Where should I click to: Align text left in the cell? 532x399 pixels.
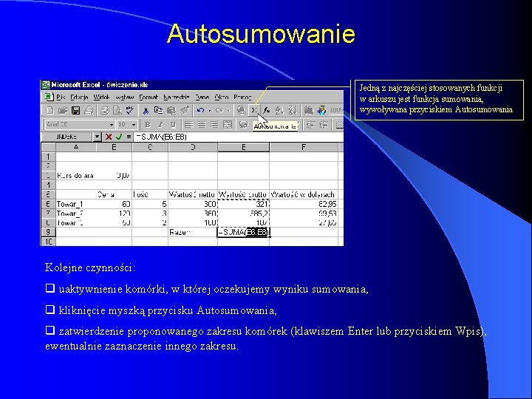click(x=188, y=125)
